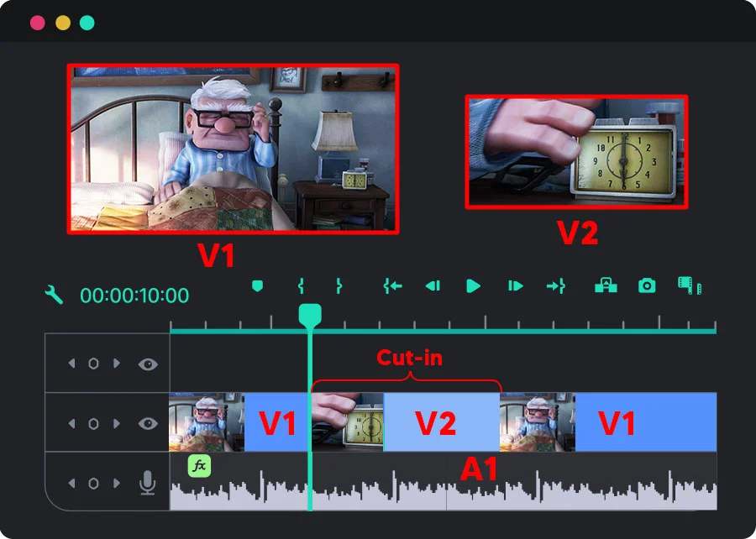The height and width of the screenshot is (539, 756).
Task: Add keyframe on the video track with clips
Action: [x=93, y=423]
